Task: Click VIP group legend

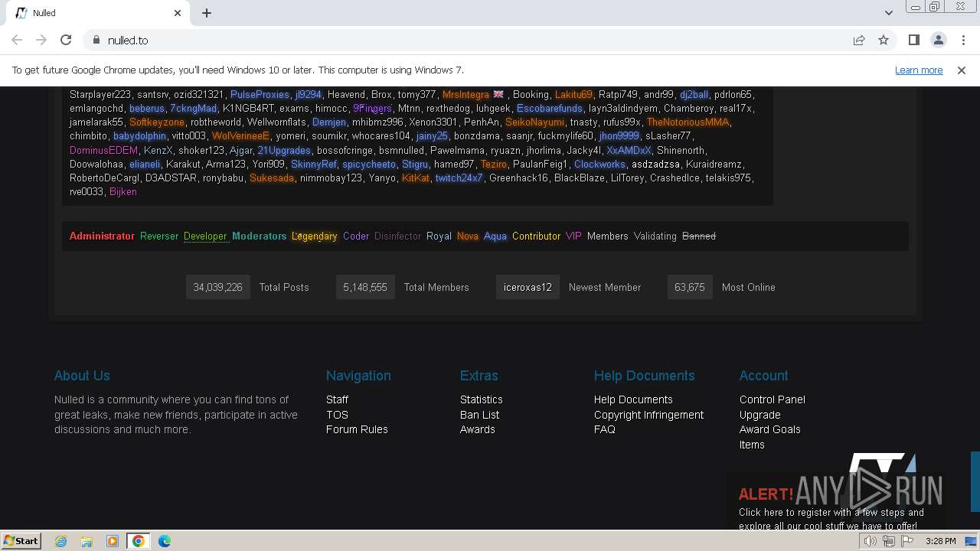Action: click(573, 236)
